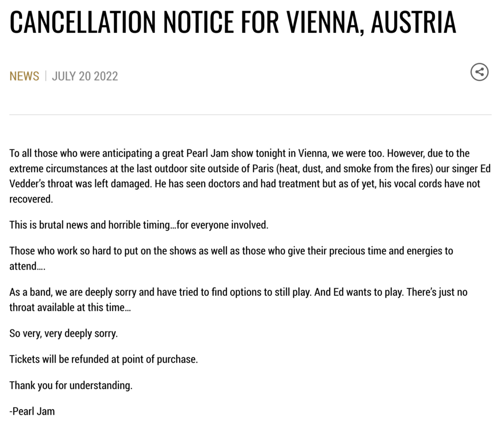Image resolution: width=504 pixels, height=427 pixels.
Task: Click the Cancellation Notice for Vienna headline
Action: point(233,22)
